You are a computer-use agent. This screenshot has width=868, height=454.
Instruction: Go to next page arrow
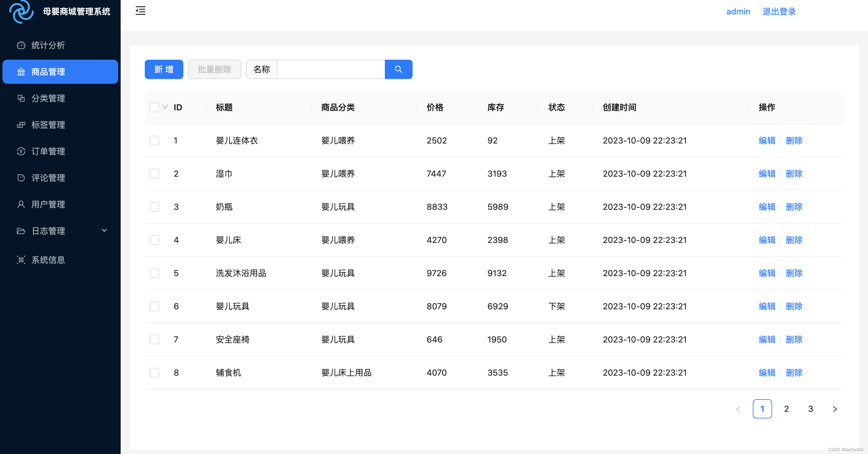click(x=835, y=409)
